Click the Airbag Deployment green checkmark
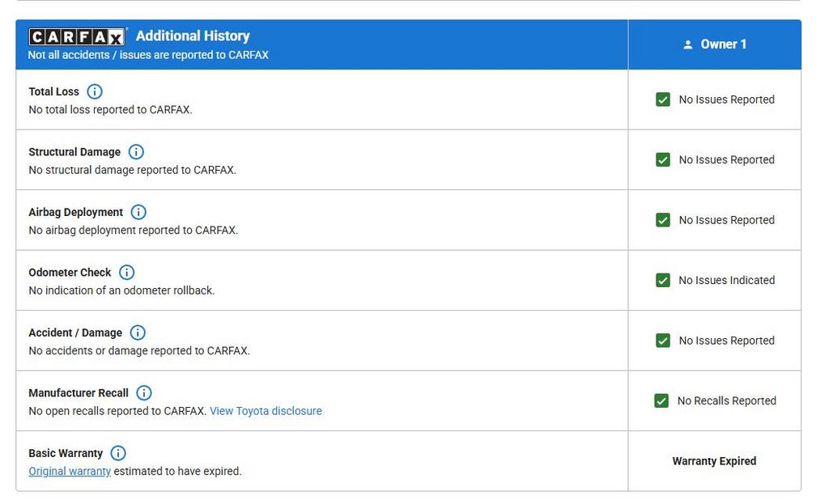Viewport: 829px width, 504px height. [663, 220]
